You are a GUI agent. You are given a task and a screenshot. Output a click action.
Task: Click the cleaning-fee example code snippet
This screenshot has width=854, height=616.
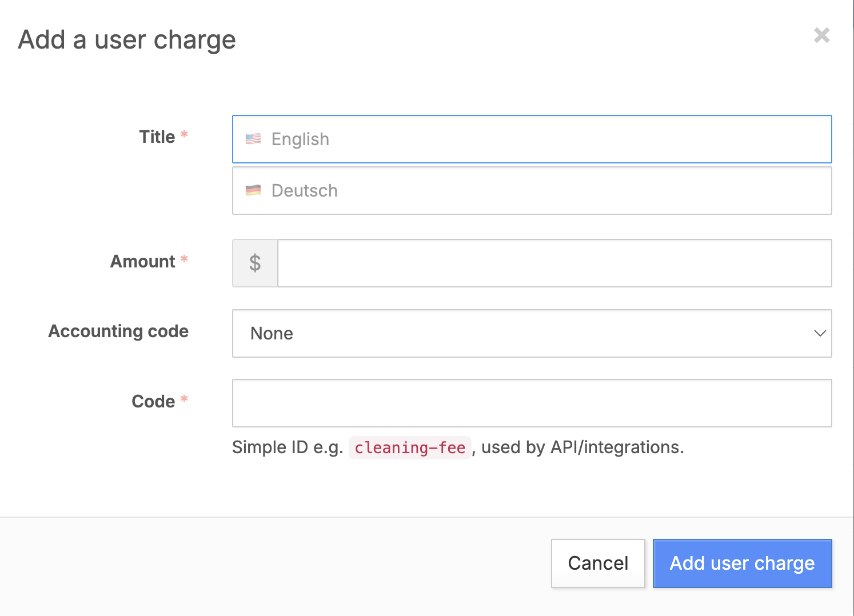click(410, 447)
